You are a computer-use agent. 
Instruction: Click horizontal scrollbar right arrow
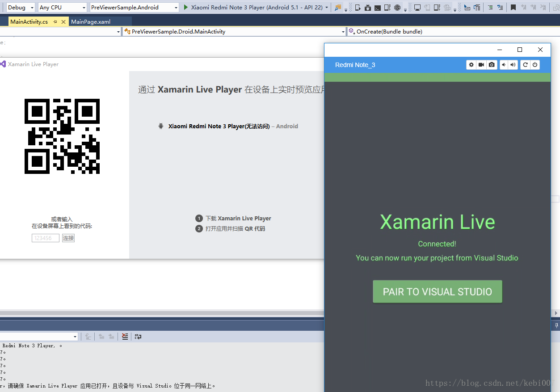coord(556,313)
